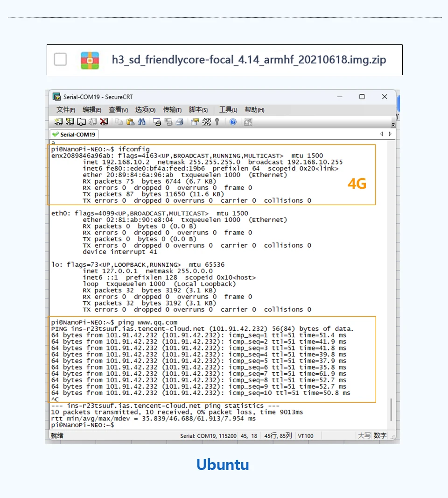Select the Serial-COM19 session tab
Image resolution: width=448 pixels, height=498 pixels.
pyautogui.click(x=74, y=135)
